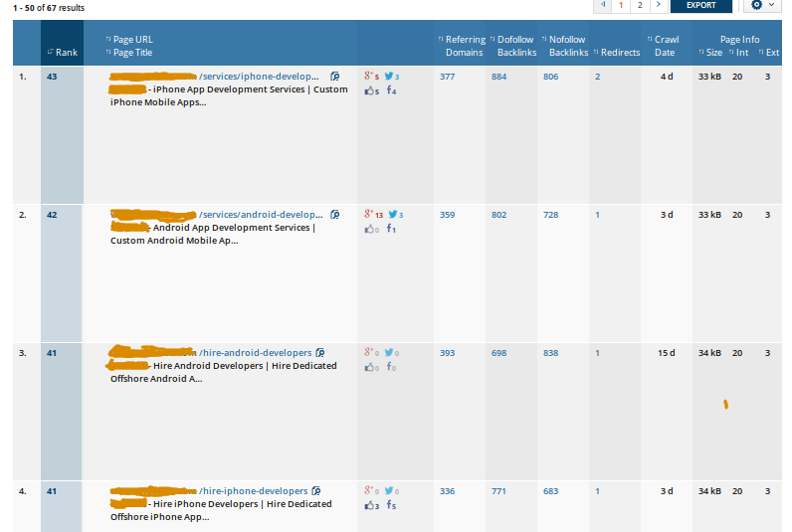The image size is (792, 532).
Task: Sort by Redirects column
Action: point(617,53)
